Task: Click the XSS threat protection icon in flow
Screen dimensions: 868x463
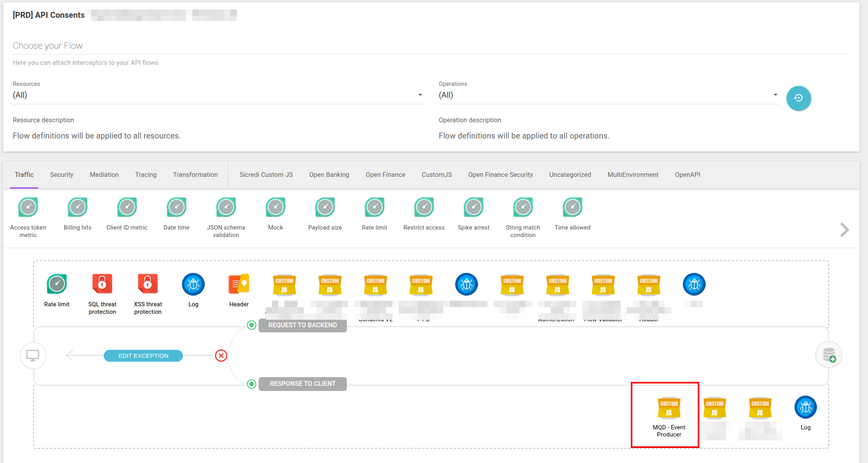Action: point(148,284)
